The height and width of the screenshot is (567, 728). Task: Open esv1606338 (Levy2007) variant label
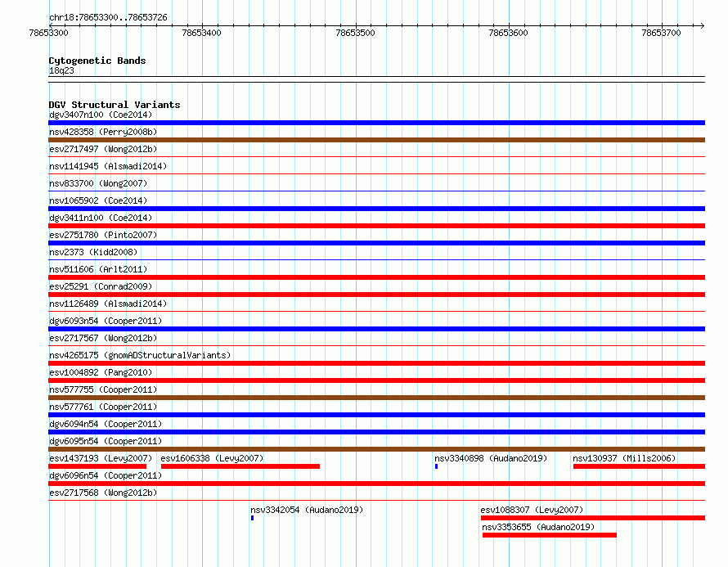tap(212, 458)
